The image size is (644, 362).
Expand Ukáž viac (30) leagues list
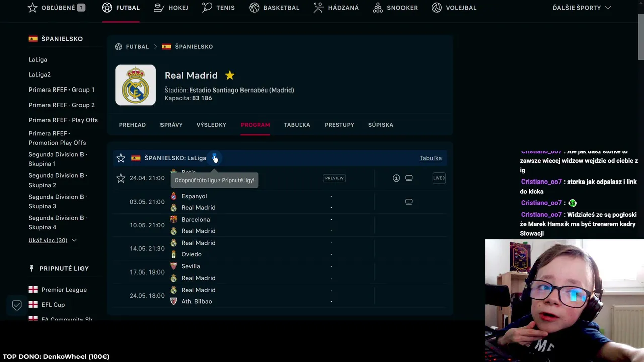coord(53,240)
